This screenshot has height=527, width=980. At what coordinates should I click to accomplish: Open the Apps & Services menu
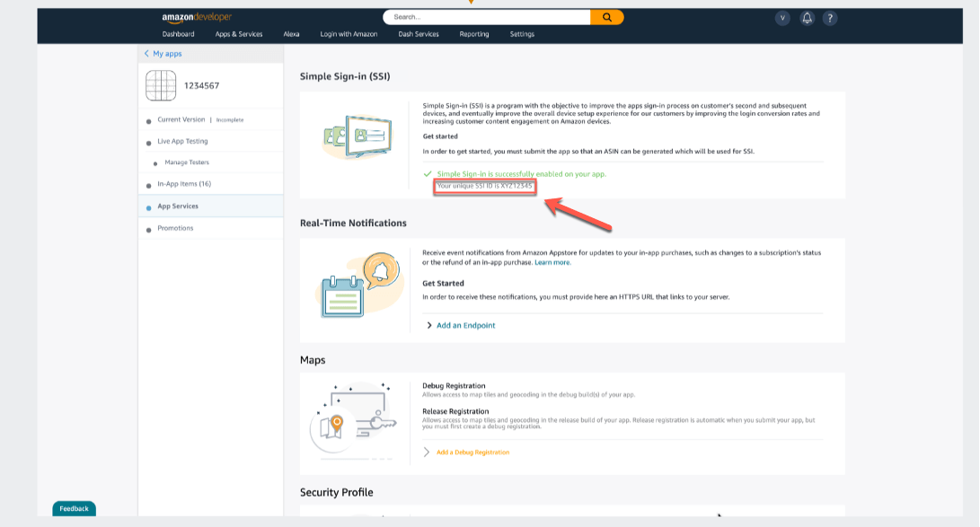(239, 34)
